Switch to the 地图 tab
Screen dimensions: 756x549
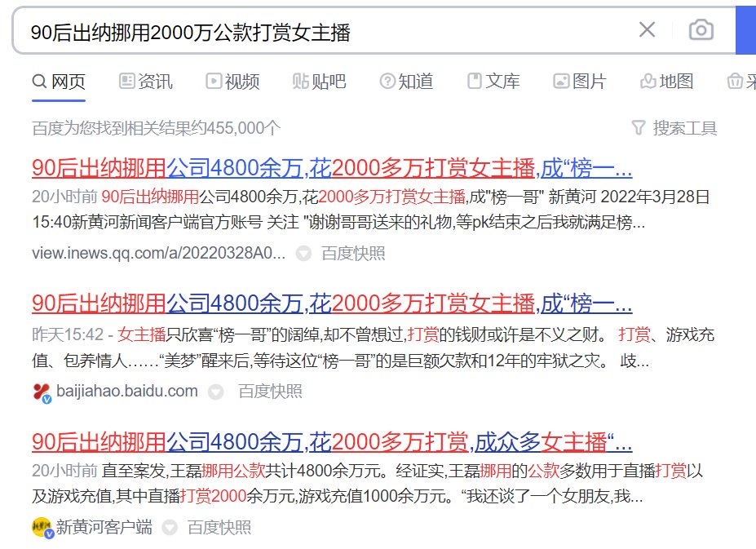(x=666, y=81)
